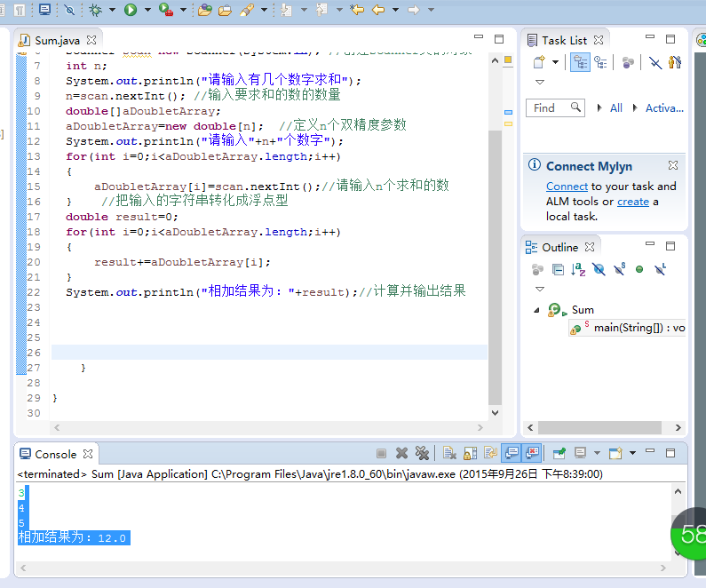Toggle Hide Completed Tasks in Task List

coord(655,62)
